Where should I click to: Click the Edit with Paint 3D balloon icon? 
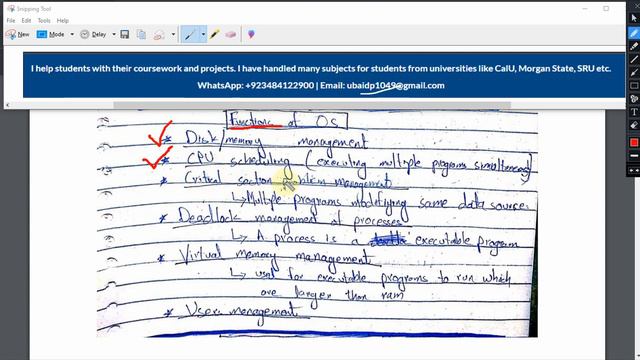[251, 35]
